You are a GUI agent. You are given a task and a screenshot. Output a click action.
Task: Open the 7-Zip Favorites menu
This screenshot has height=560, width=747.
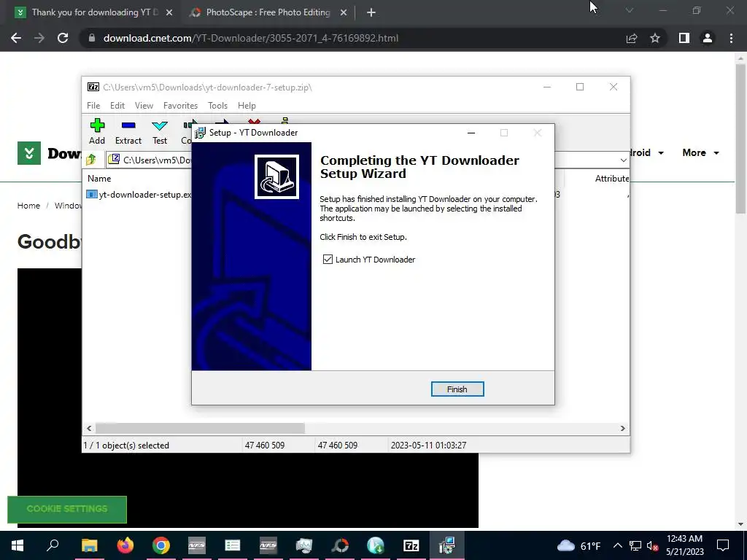tap(180, 105)
